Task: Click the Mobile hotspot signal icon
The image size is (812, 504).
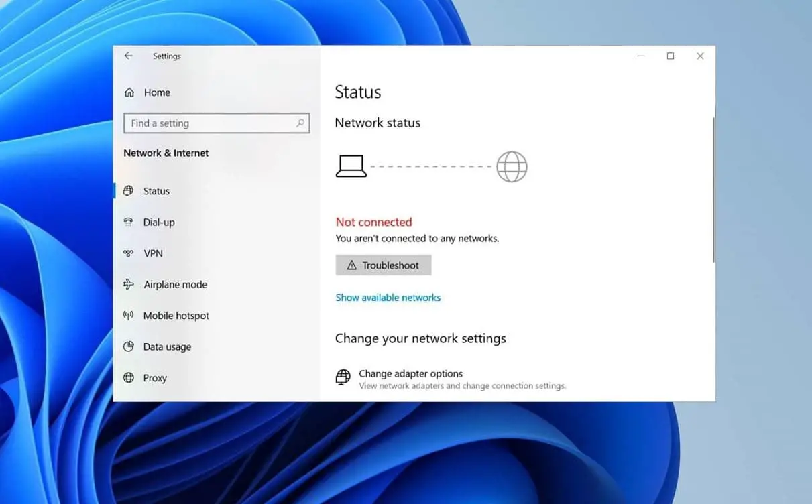Action: pos(129,316)
